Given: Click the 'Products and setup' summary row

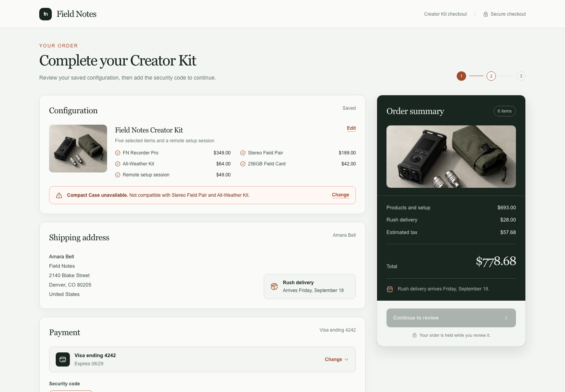Looking at the screenshot, I should (451, 208).
